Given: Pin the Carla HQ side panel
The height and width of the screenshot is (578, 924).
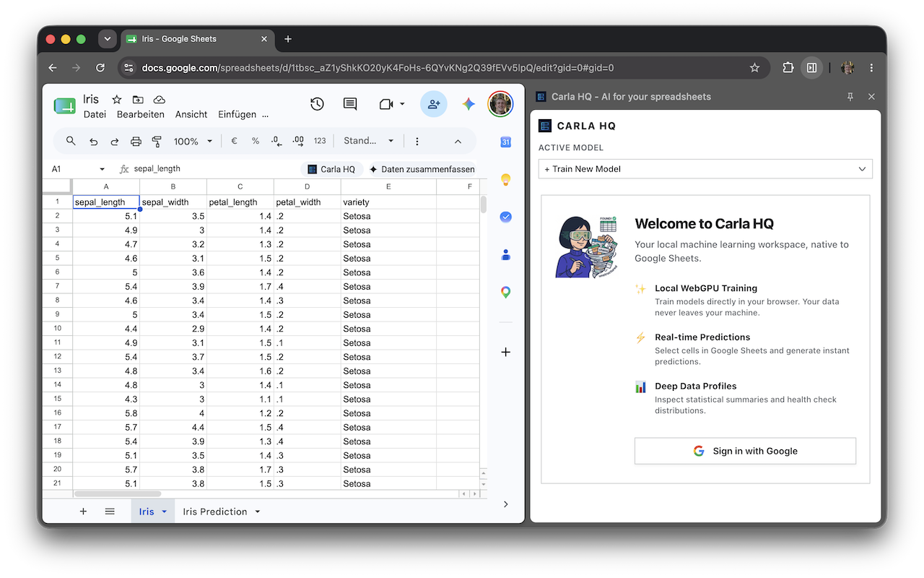Looking at the screenshot, I should point(850,97).
